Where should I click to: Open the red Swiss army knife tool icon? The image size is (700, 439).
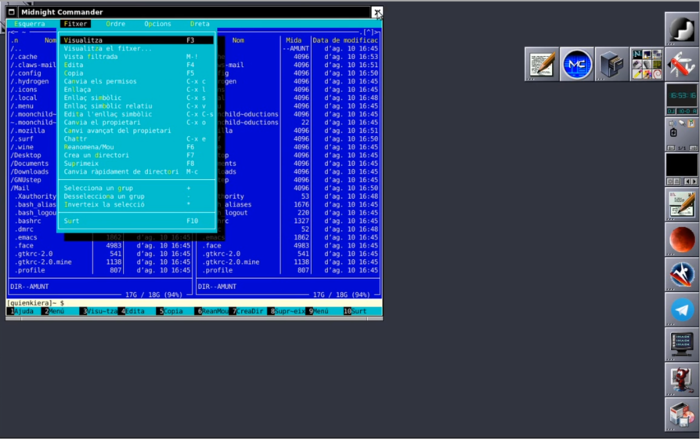(682, 65)
